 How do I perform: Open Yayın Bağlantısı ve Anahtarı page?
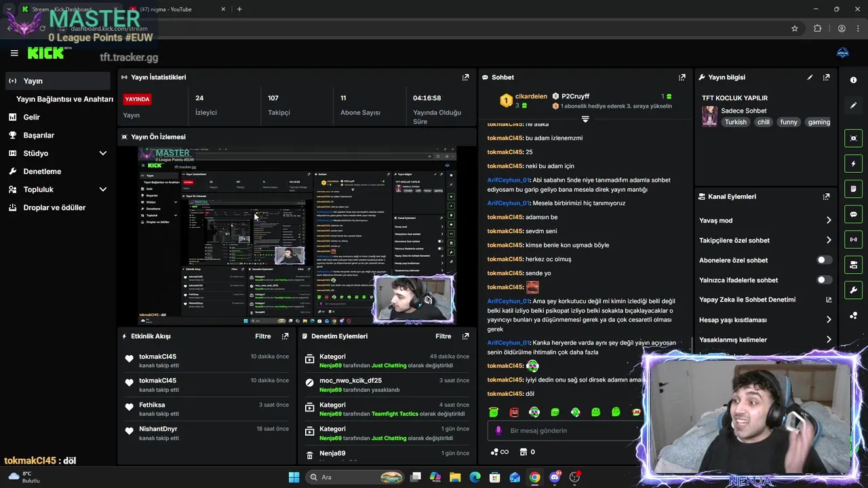point(64,99)
